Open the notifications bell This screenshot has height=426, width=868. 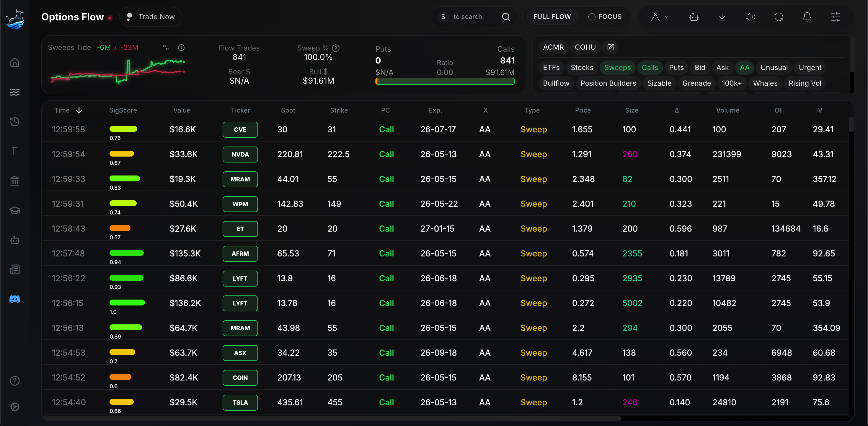807,17
